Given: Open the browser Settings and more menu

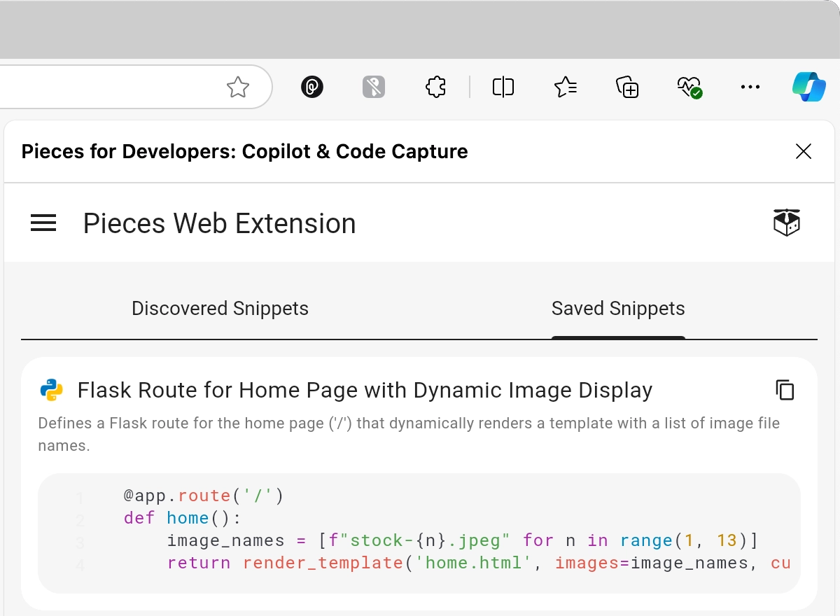Looking at the screenshot, I should [750, 87].
